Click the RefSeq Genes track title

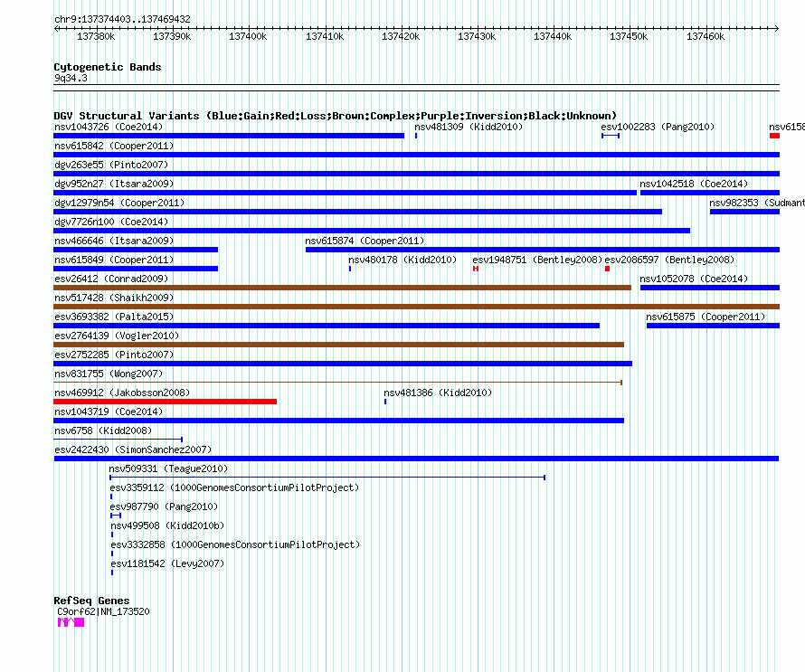tap(91, 601)
